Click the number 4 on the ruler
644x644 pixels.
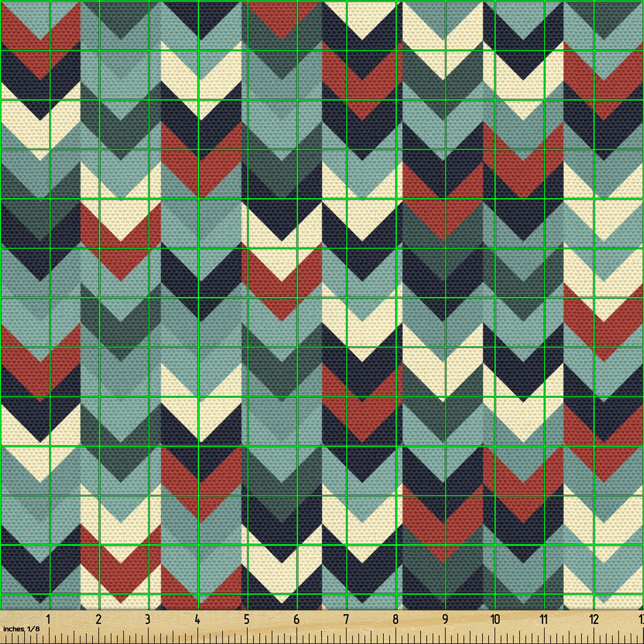[197, 619]
